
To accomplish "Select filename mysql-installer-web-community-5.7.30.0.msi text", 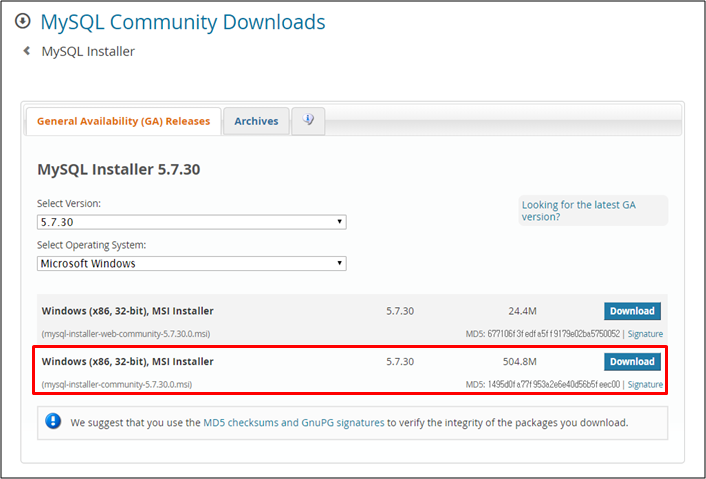I will pos(126,334).
